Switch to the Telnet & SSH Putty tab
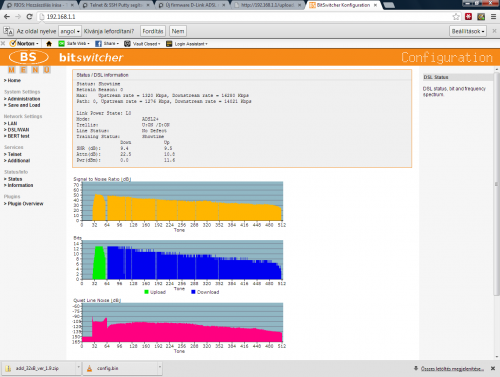 point(116,5)
